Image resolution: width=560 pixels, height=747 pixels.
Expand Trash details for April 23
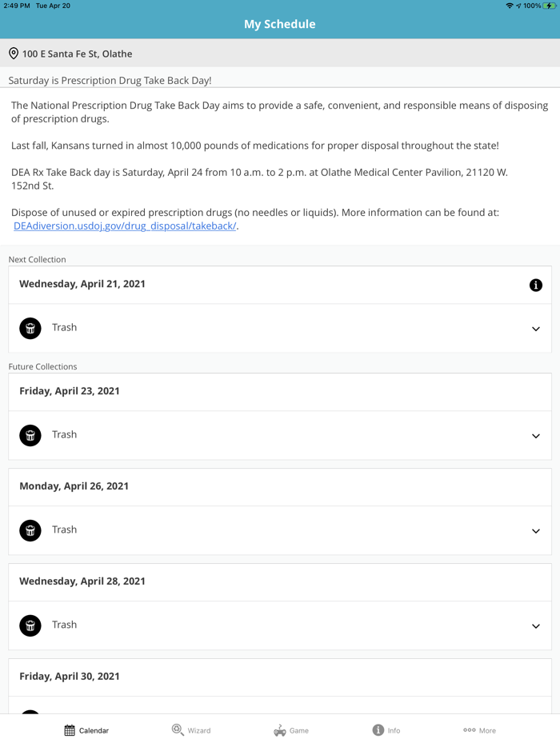click(535, 436)
